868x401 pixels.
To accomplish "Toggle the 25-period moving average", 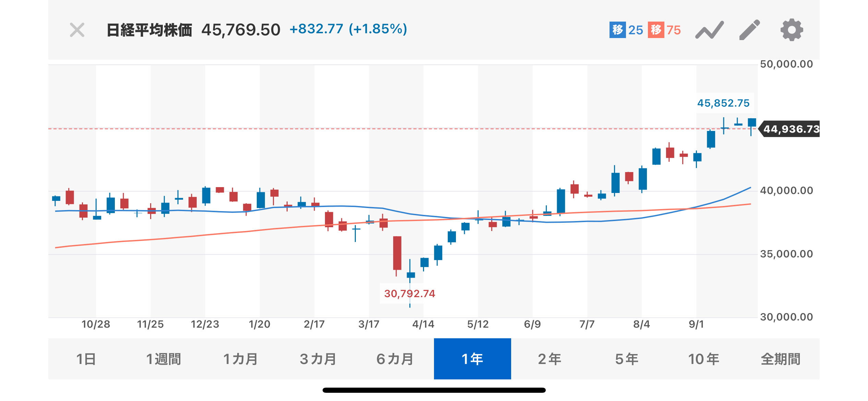I will 626,30.
